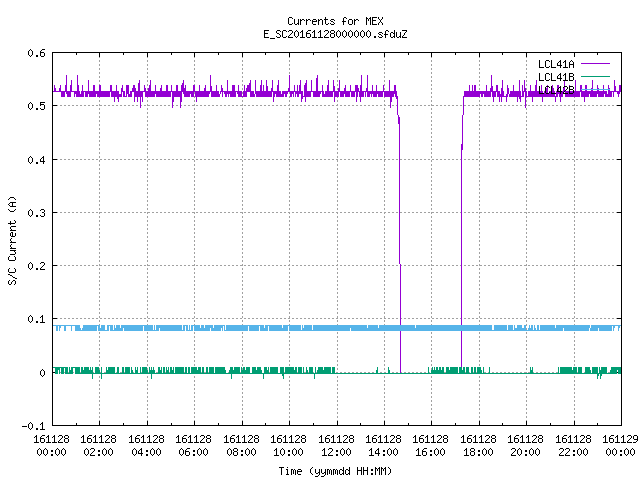The image size is (640, 480).
Task: Click the 0.4 y-axis tick value
Action: pos(36,160)
